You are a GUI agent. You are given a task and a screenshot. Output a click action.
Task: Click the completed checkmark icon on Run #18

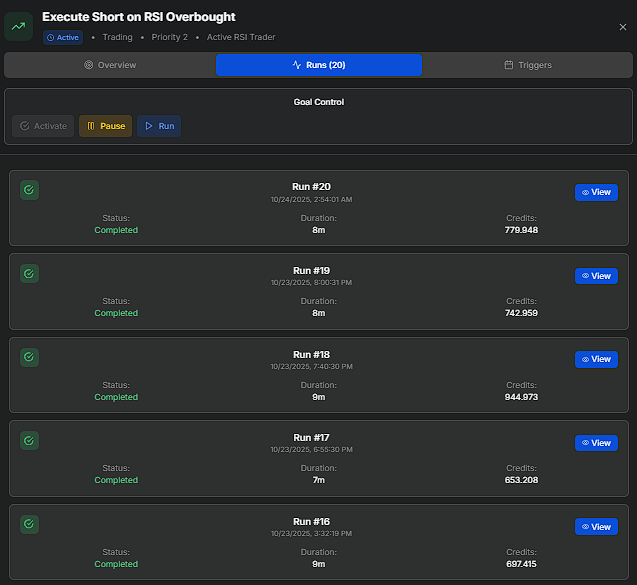pyautogui.click(x=29, y=357)
